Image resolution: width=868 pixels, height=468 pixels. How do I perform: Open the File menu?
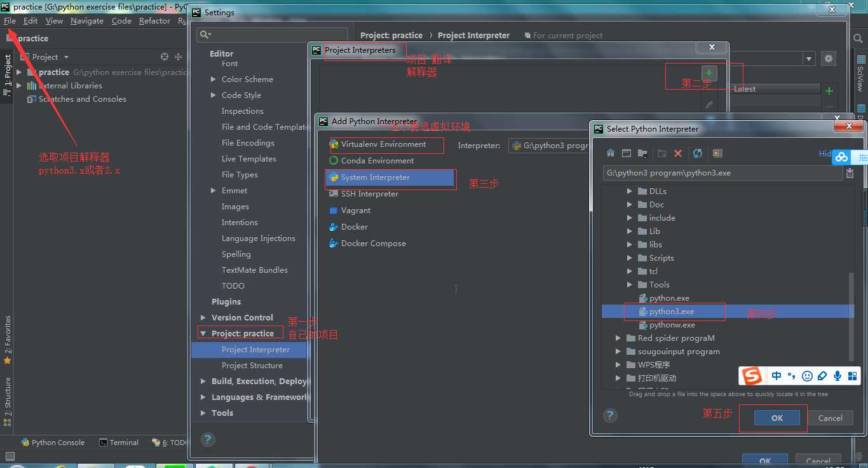pos(10,21)
